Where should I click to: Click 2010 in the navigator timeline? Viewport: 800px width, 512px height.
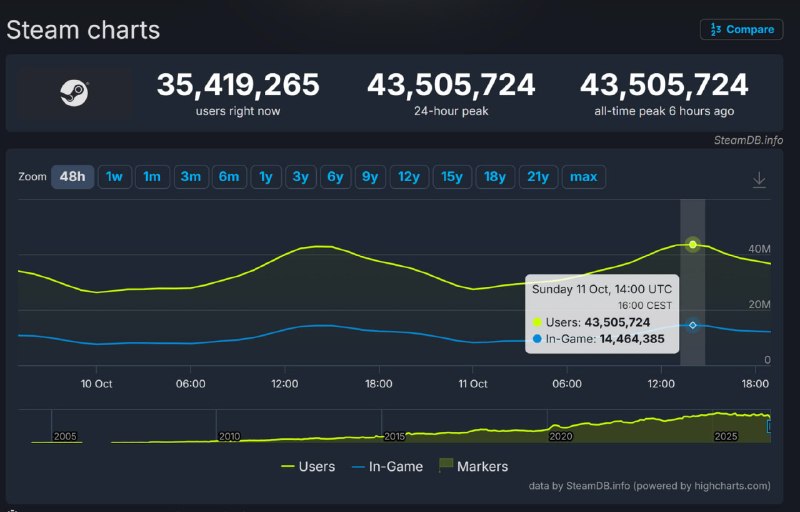tap(229, 437)
